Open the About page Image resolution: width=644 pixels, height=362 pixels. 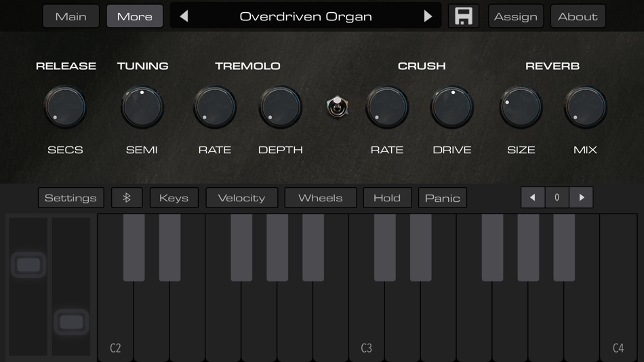(x=578, y=16)
